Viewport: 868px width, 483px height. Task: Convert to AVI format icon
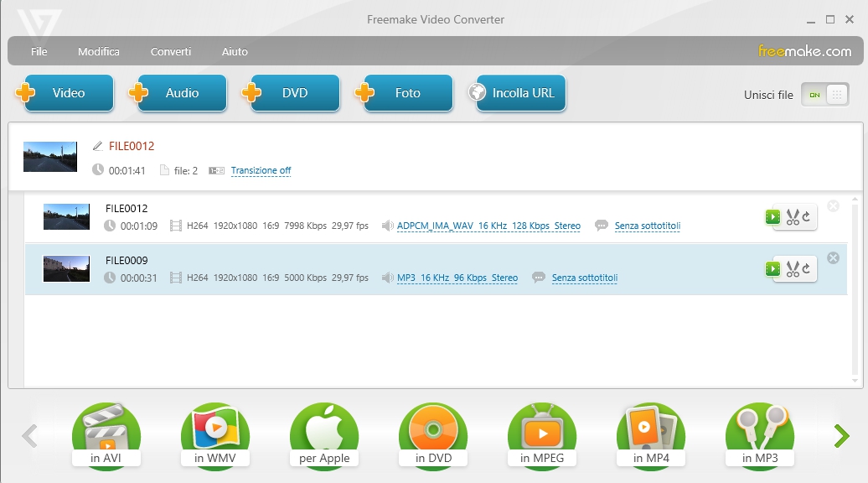pyautogui.click(x=106, y=436)
